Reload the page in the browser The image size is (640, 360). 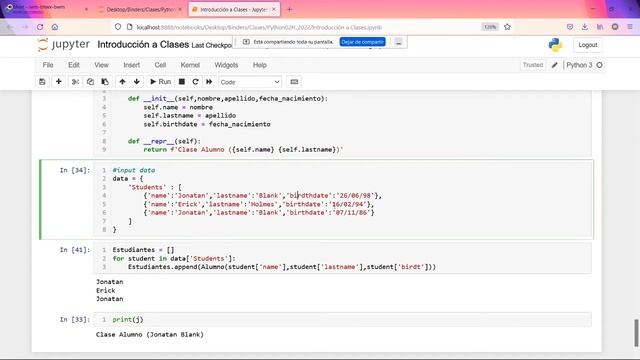[40, 27]
